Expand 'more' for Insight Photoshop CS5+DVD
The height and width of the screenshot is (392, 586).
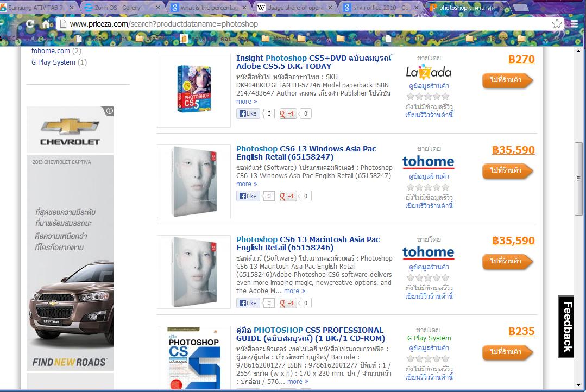(x=247, y=102)
